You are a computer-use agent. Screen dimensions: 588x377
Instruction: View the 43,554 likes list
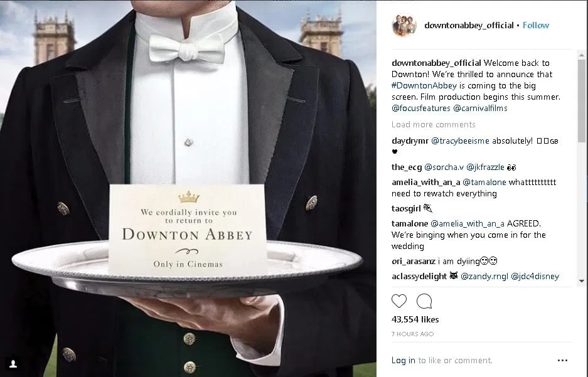coord(415,319)
